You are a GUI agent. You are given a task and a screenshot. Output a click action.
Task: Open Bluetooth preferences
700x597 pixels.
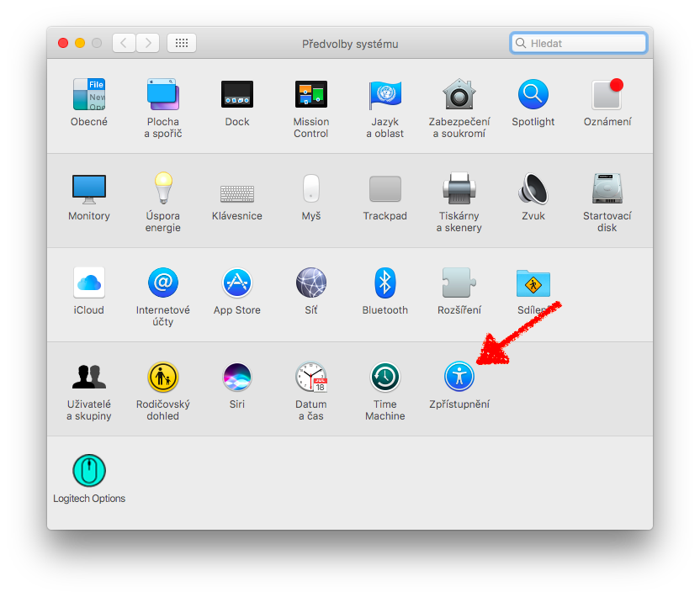click(x=384, y=283)
